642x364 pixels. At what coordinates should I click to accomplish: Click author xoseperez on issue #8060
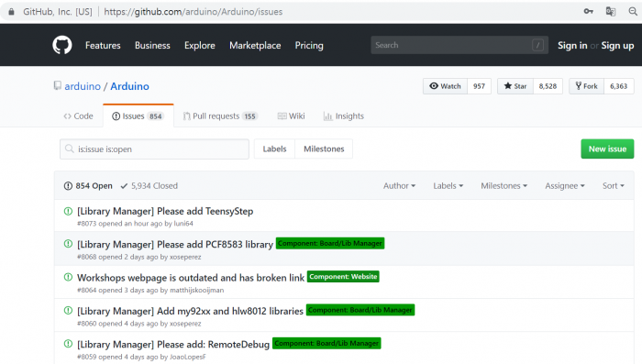pos(185,324)
